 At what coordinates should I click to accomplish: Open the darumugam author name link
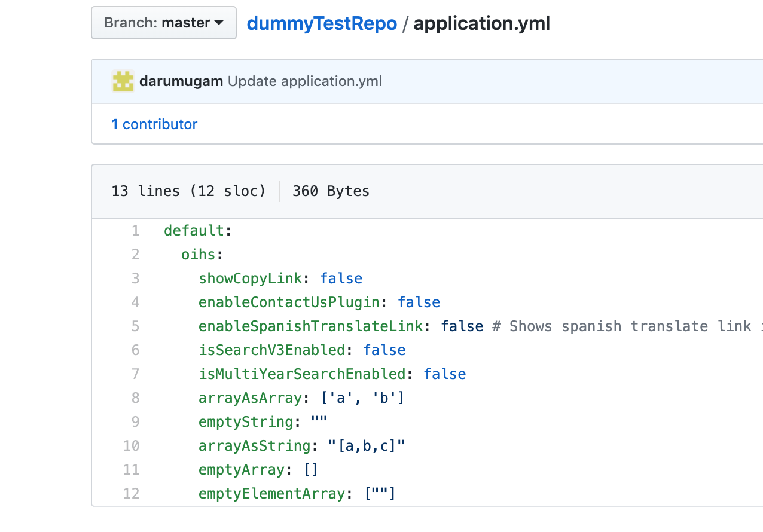coord(181,81)
